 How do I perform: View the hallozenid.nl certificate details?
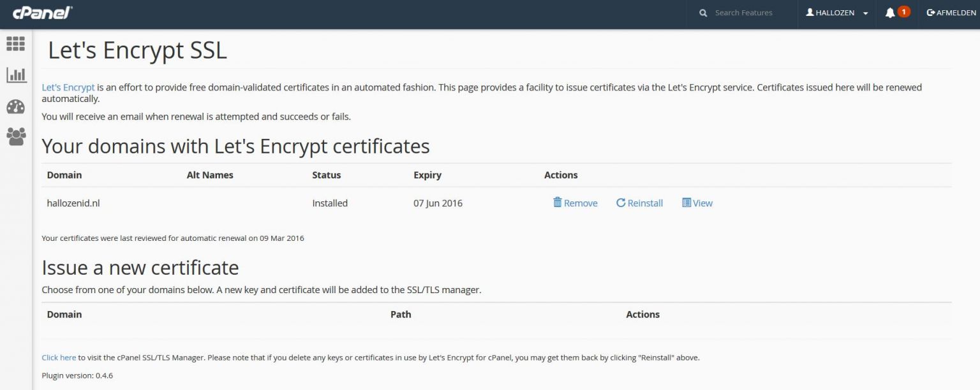pos(697,203)
